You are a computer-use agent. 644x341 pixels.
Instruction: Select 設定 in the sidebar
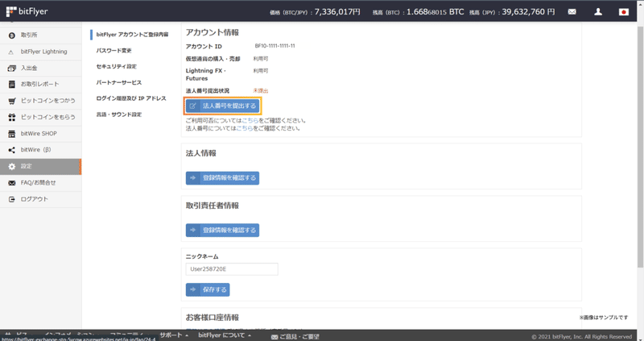tap(41, 167)
